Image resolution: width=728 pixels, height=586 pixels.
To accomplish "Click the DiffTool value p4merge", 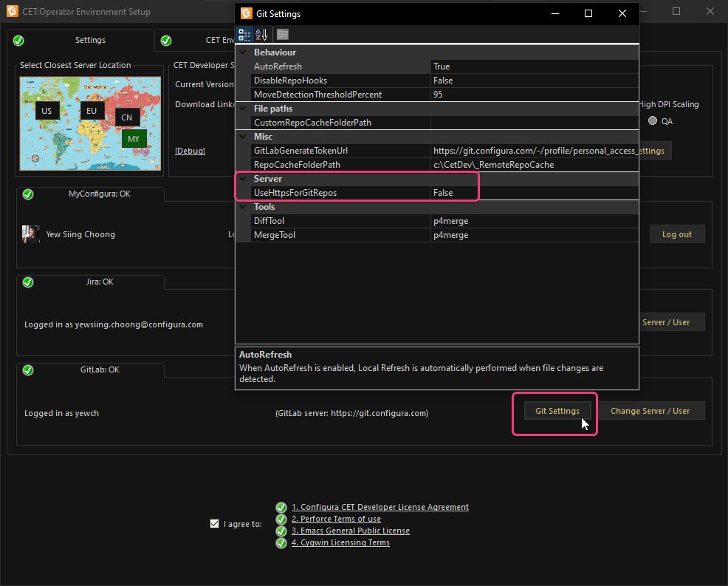I will click(535, 221).
